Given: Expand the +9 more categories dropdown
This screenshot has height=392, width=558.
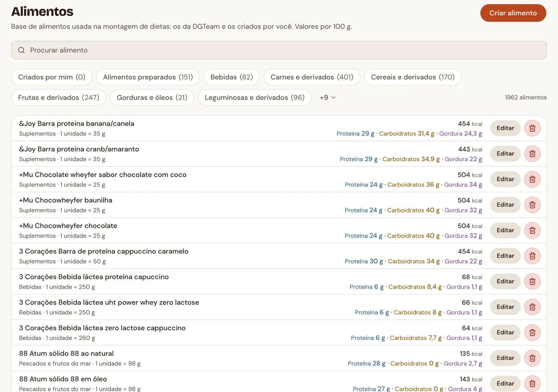Looking at the screenshot, I should [327, 98].
